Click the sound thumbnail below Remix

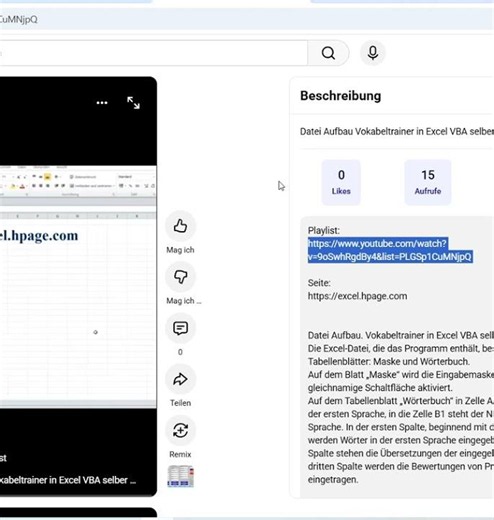(180, 476)
